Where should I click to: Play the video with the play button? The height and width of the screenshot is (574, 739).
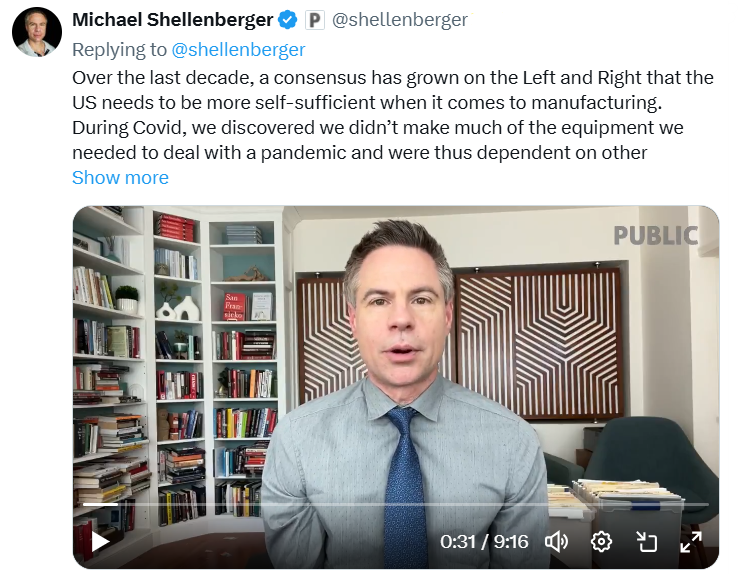click(x=99, y=541)
